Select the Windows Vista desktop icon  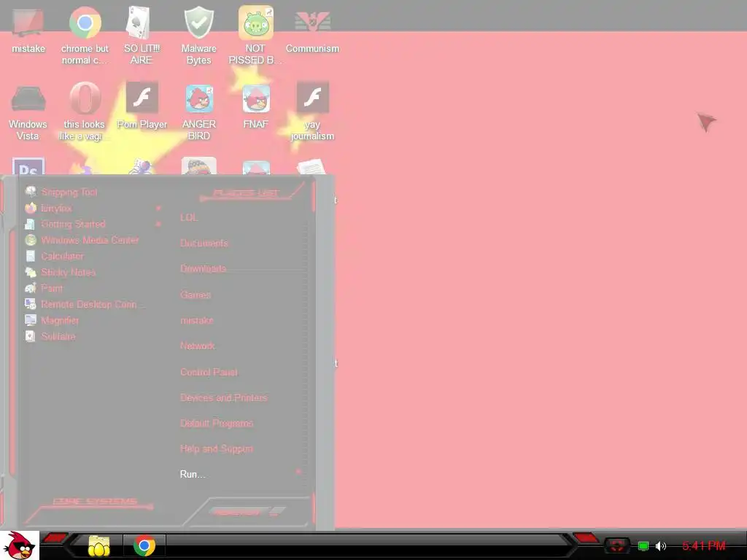click(x=28, y=112)
